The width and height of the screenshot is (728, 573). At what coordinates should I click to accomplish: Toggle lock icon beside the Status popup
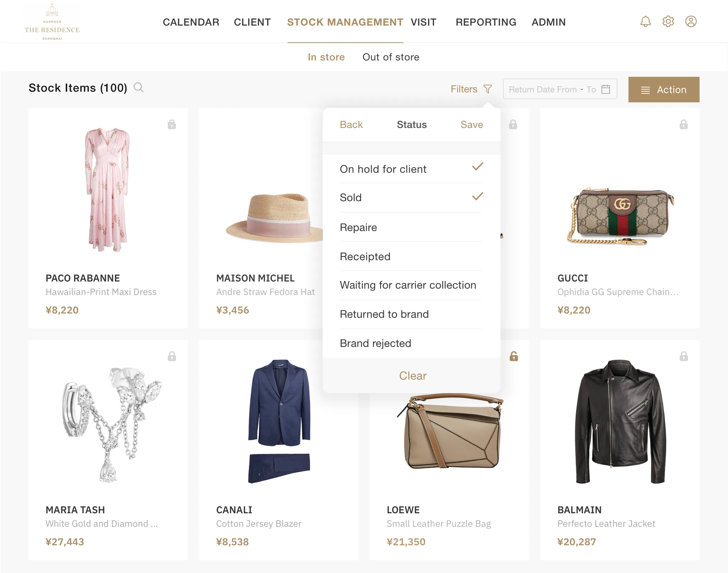[x=513, y=124]
